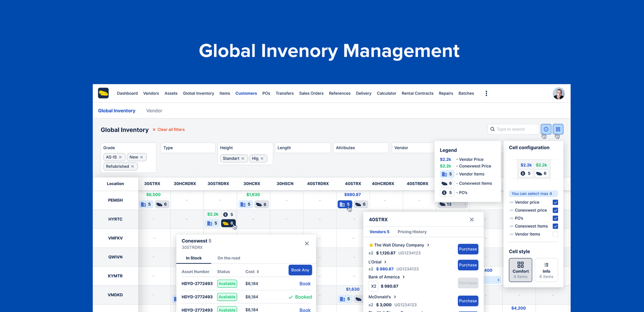Purchase from McDonald's

click(x=468, y=301)
